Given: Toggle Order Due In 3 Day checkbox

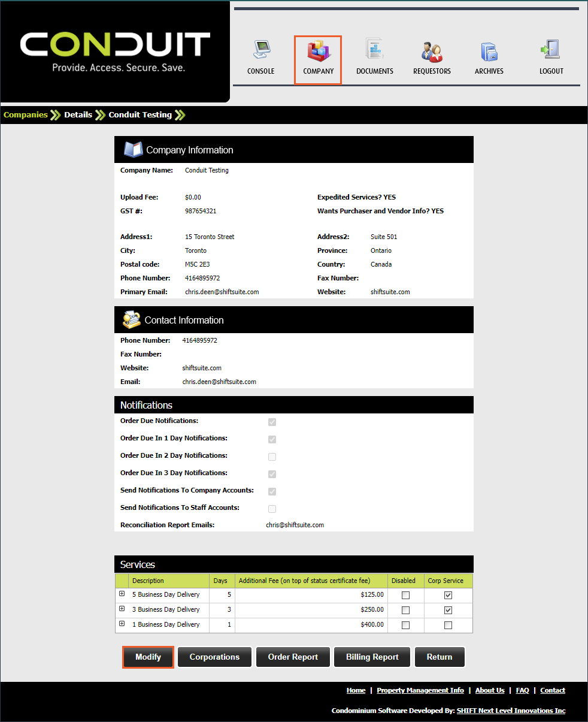Looking at the screenshot, I should tap(272, 474).
